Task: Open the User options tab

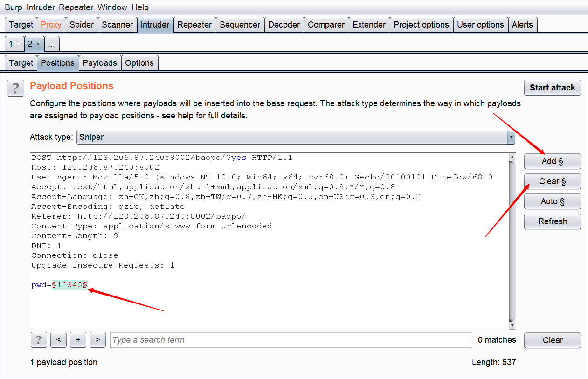Action: coord(481,25)
